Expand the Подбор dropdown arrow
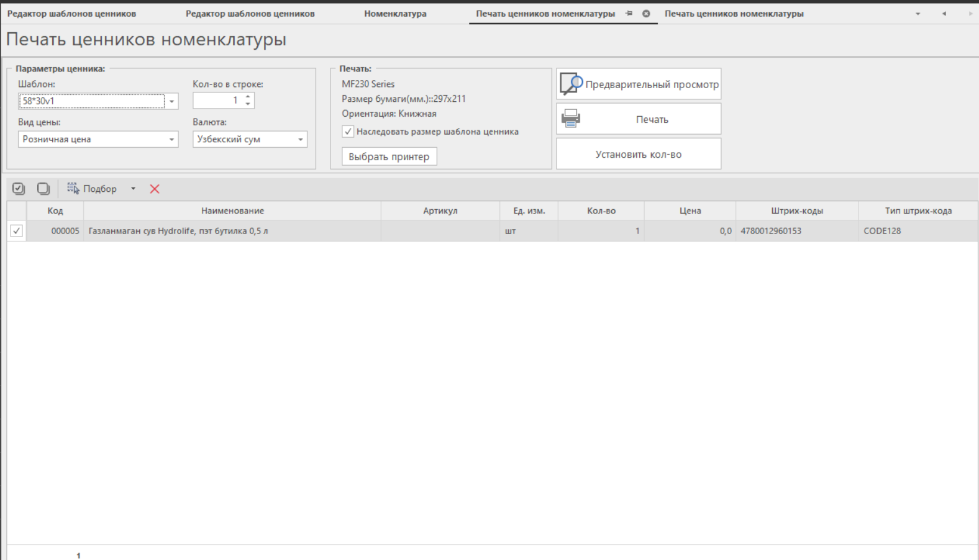This screenshot has height=560, width=979. point(133,189)
